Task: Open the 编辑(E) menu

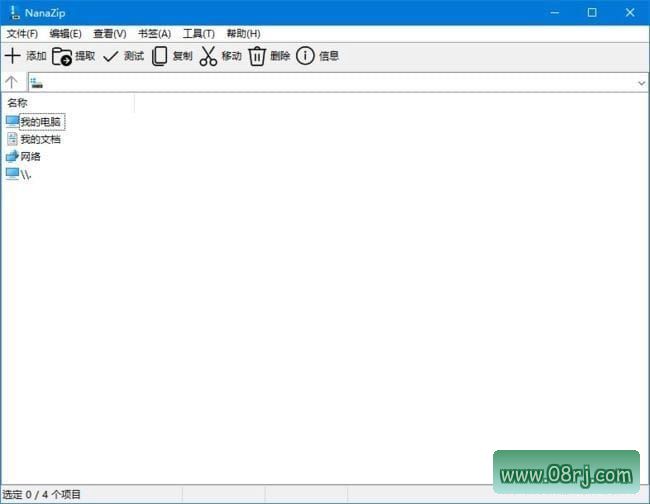Action: [x=65, y=34]
